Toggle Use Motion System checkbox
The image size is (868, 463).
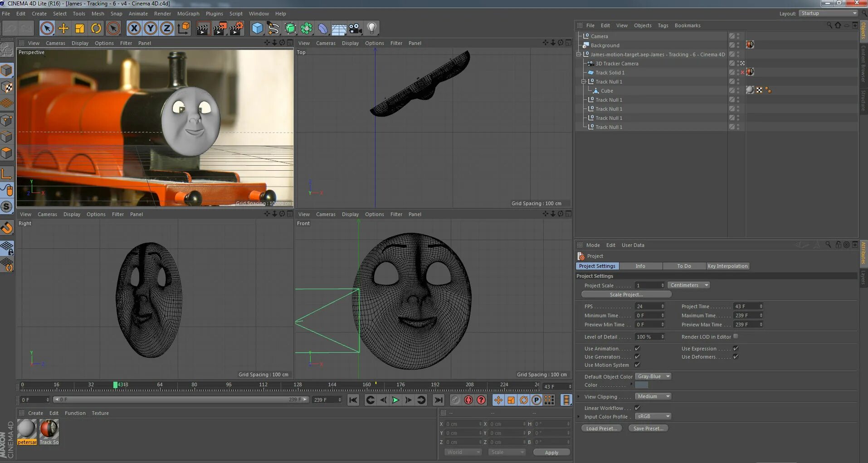pyautogui.click(x=637, y=364)
